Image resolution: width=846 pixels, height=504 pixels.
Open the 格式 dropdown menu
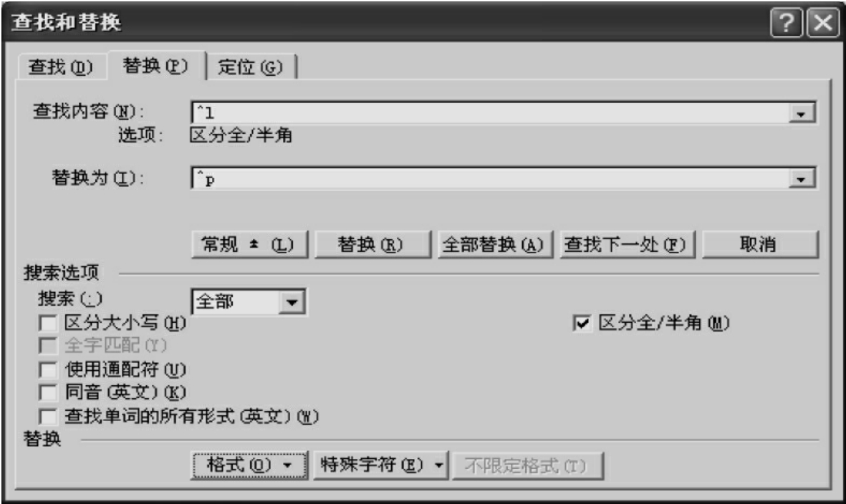[x=250, y=465]
